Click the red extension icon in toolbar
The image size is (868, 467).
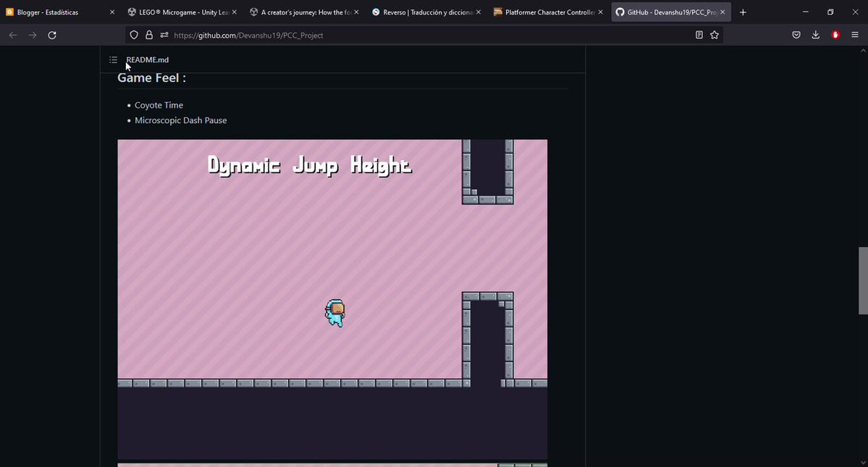836,35
